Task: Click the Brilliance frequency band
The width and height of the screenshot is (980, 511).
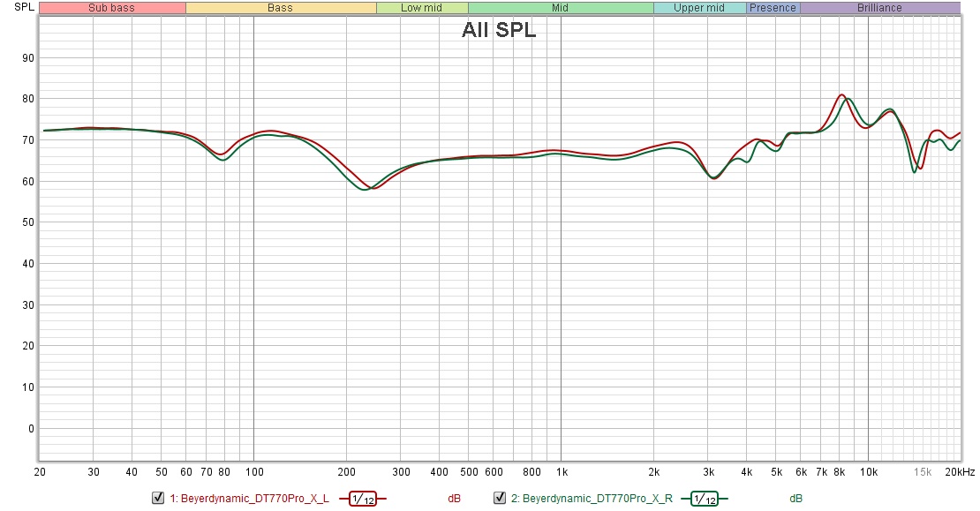Action: [x=880, y=7]
